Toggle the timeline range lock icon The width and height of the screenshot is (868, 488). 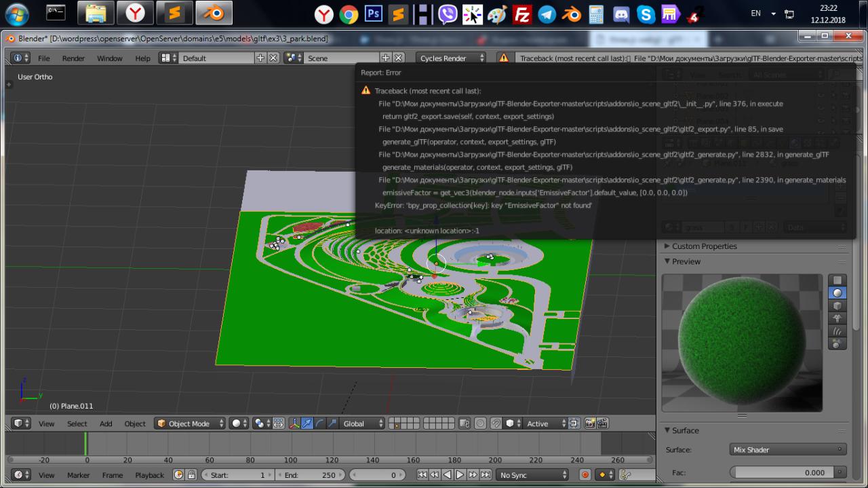click(x=192, y=475)
